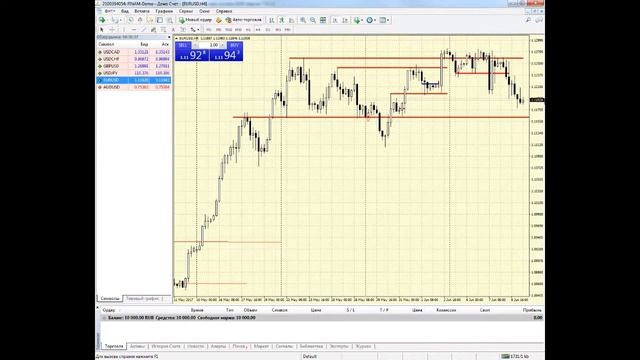Viewport: 640px width, 360px height.
Task: Select the crosshair tool
Action: click(x=112, y=30)
